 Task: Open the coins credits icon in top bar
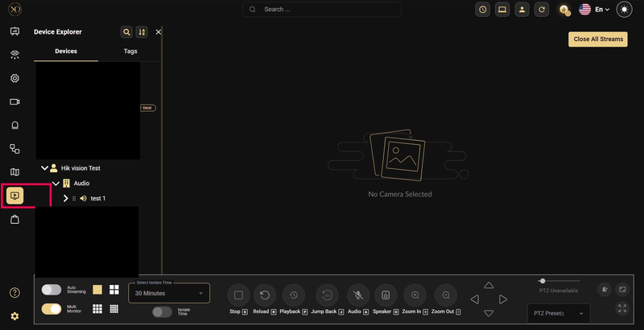click(x=565, y=10)
